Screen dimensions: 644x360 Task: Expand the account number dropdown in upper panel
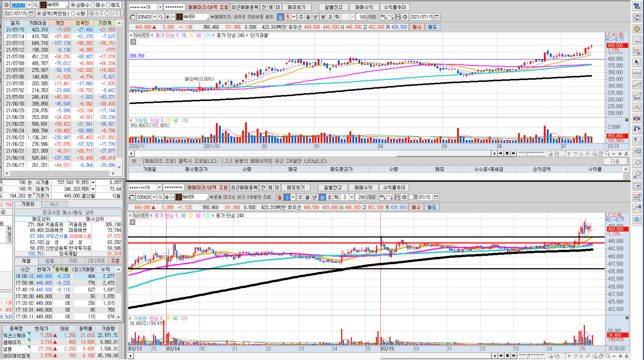(160, 7)
